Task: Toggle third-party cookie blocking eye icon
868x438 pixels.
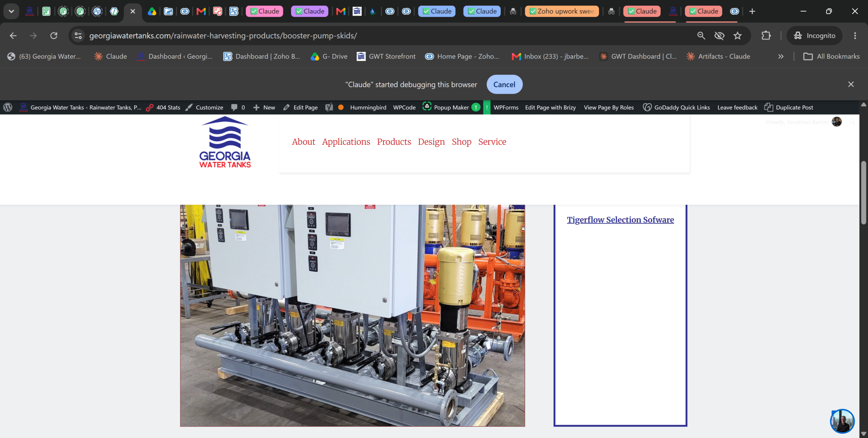Action: click(x=719, y=36)
